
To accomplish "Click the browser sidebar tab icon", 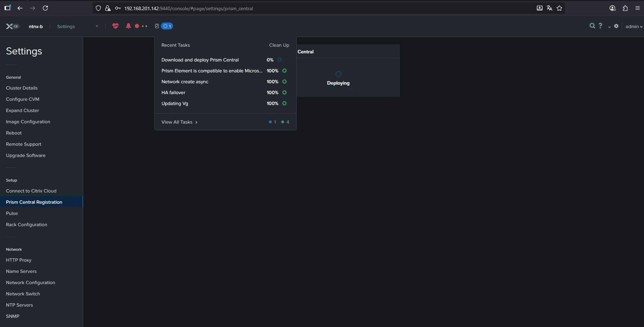I will click(7, 8).
